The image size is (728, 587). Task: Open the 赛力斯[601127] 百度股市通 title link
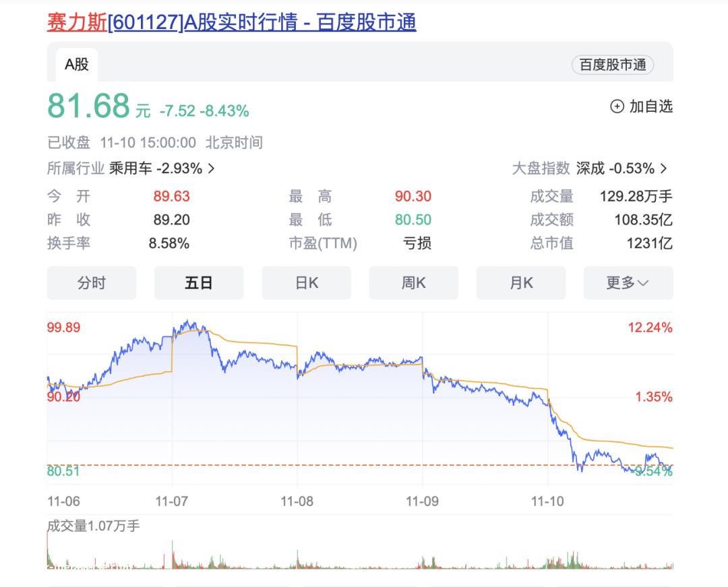[231, 22]
